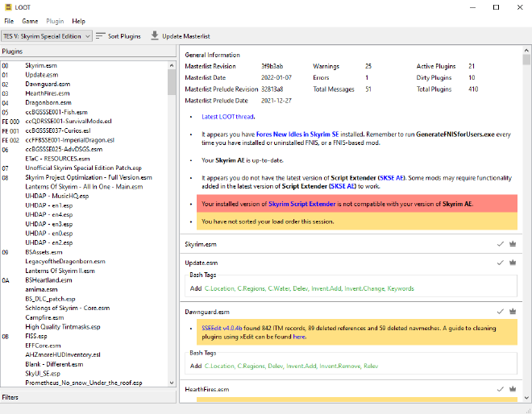
Task: Click the plugins list scroll-up arrow
Action: coord(172,64)
